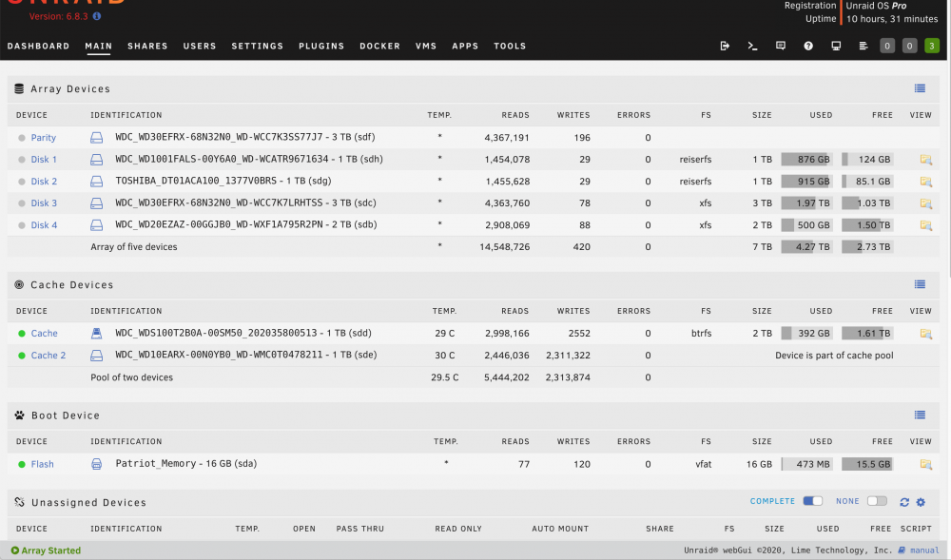Open Cache 2 device settings link
951x560 pixels.
click(49, 356)
